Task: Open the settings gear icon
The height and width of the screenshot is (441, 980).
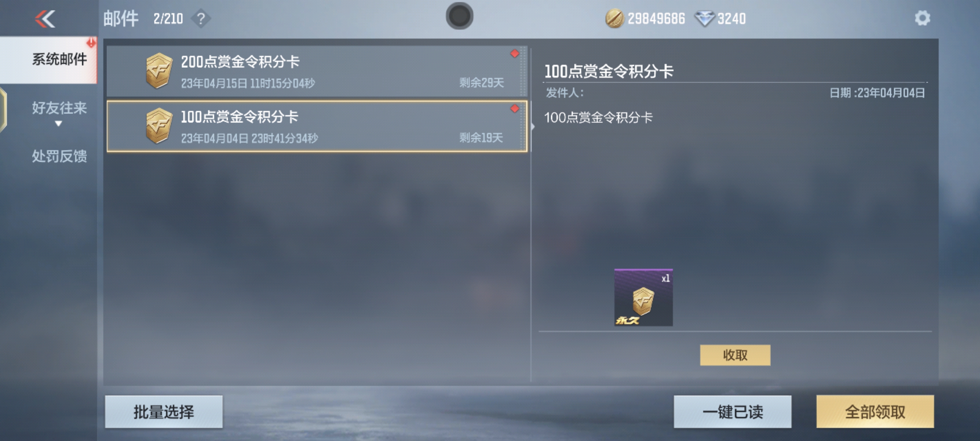Action: click(922, 18)
